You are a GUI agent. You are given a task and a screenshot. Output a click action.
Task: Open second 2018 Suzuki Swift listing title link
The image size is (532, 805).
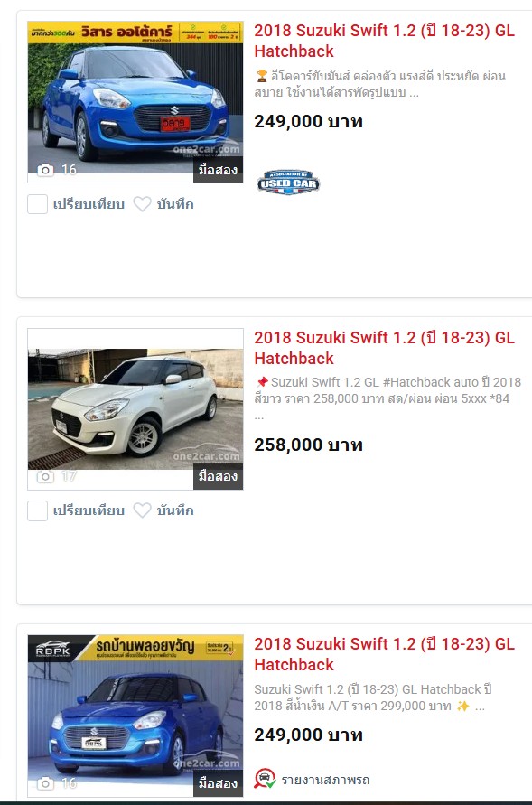click(x=384, y=348)
